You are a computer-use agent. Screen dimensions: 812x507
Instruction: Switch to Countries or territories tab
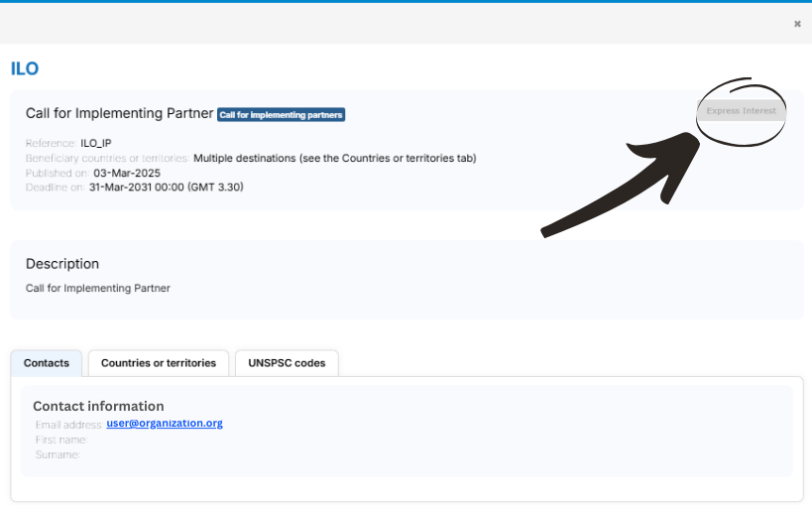[159, 363]
